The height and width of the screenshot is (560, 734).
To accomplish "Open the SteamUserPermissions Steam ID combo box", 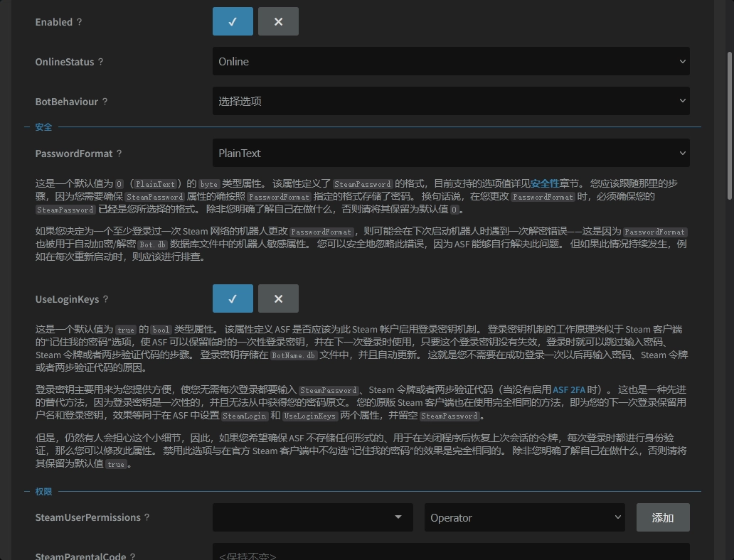I will click(313, 517).
